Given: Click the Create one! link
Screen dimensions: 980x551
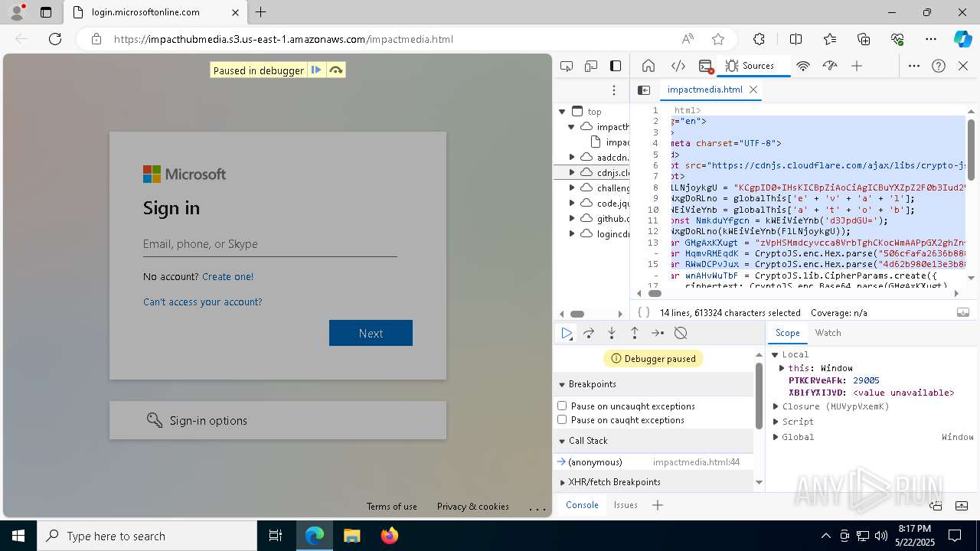Looking at the screenshot, I should tap(227, 276).
